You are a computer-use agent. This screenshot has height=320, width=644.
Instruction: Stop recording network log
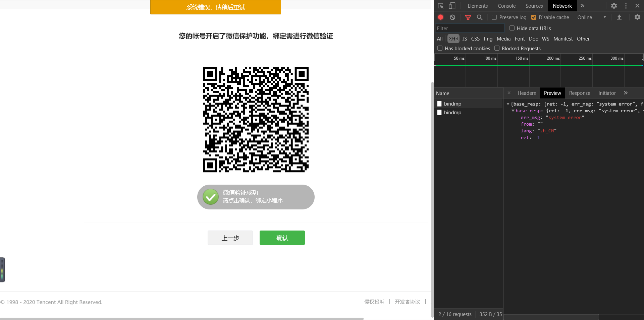[x=441, y=17]
